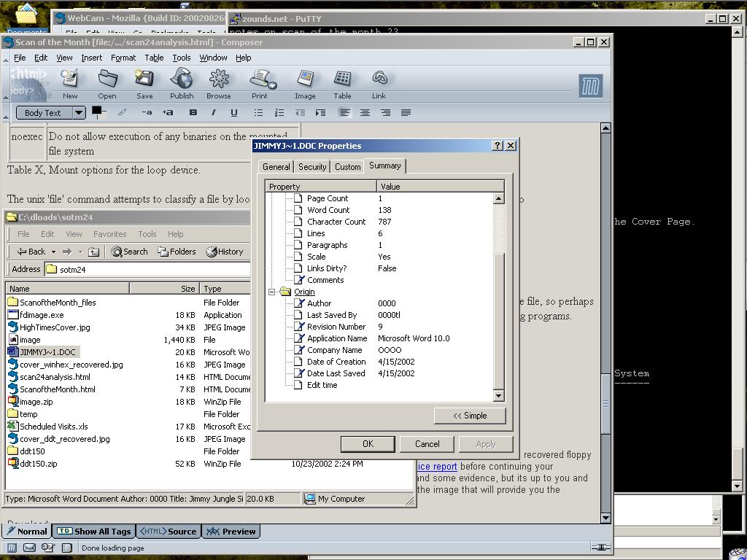Viewport: 747px width, 560px height.
Task: Click the Back button in Explorer
Action: 31,252
